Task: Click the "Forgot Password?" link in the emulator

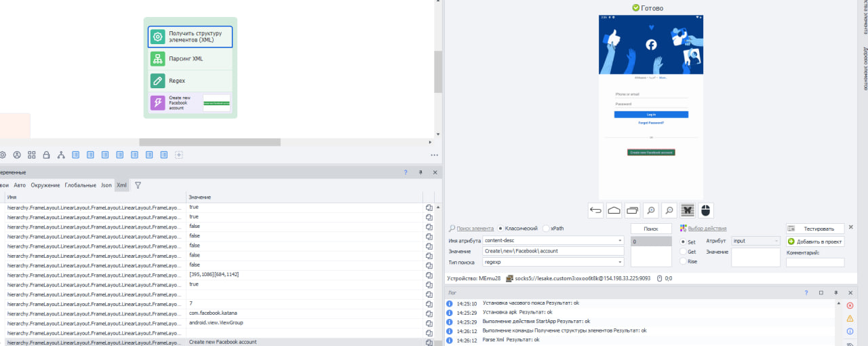Action: tap(651, 123)
